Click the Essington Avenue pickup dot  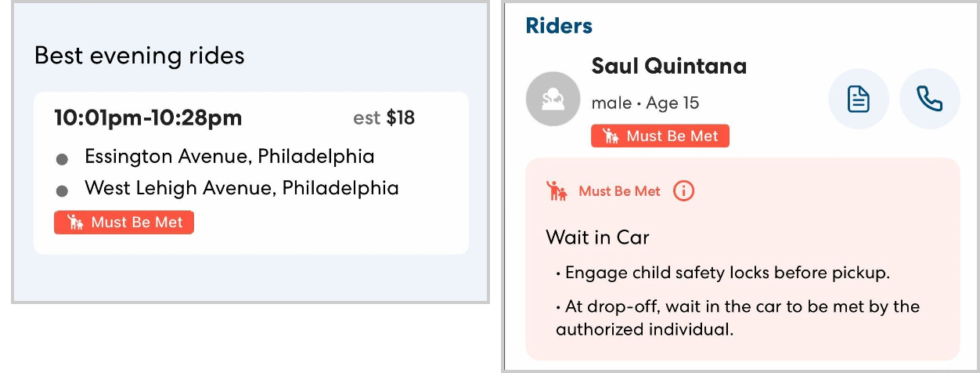coord(62,160)
